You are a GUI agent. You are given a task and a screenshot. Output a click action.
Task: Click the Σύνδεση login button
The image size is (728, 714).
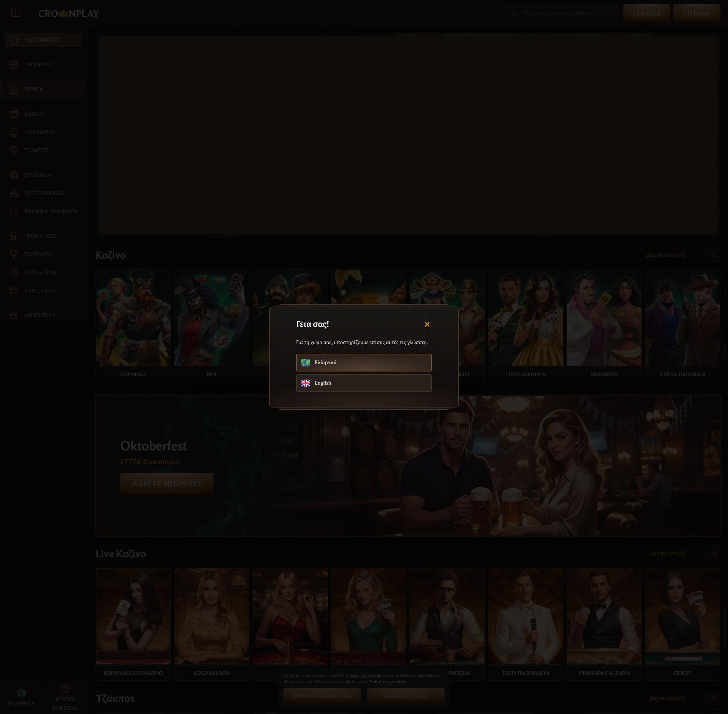646,14
